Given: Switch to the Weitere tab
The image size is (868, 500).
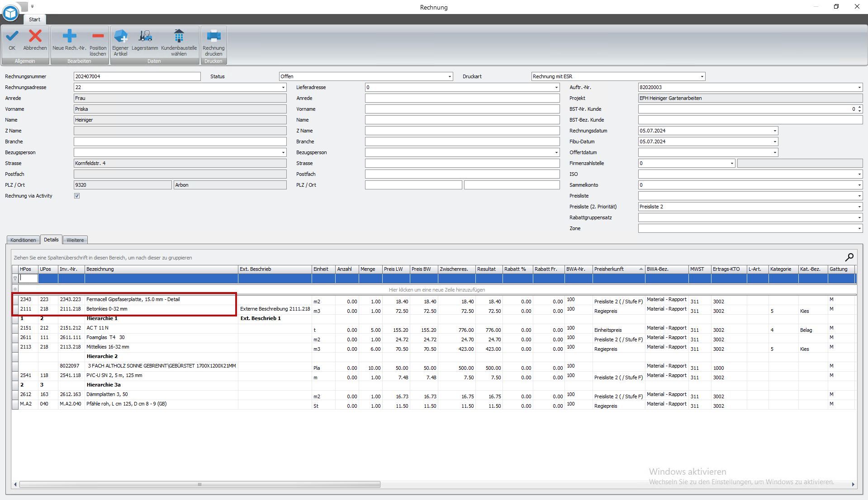Looking at the screenshot, I should click(x=75, y=240).
